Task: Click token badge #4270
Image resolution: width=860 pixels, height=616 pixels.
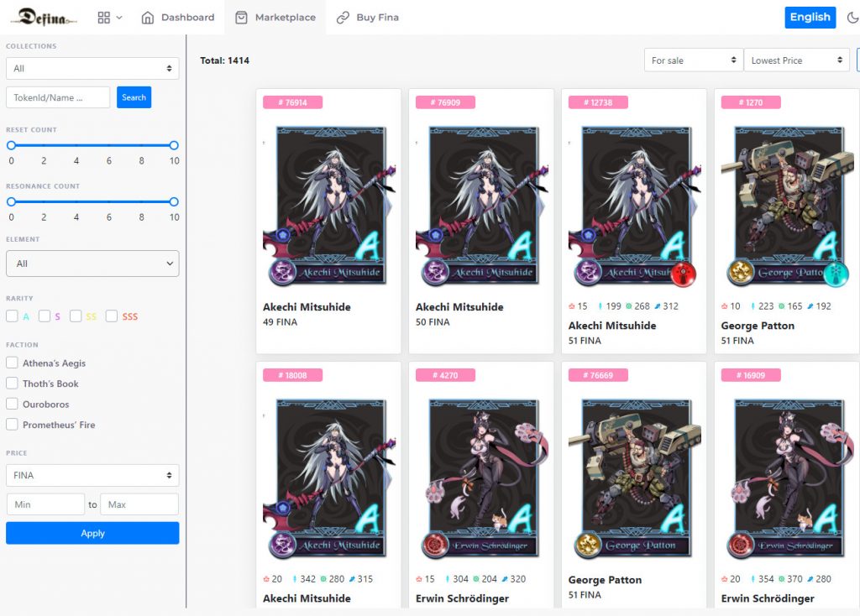Action: tap(445, 375)
